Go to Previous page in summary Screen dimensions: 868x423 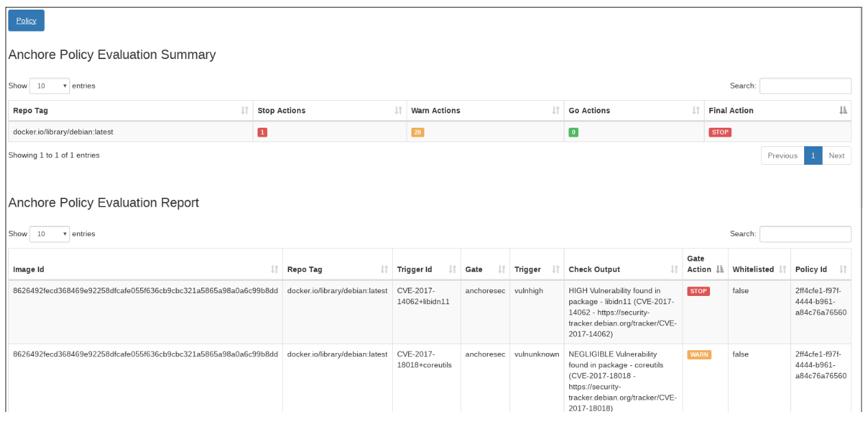point(782,156)
